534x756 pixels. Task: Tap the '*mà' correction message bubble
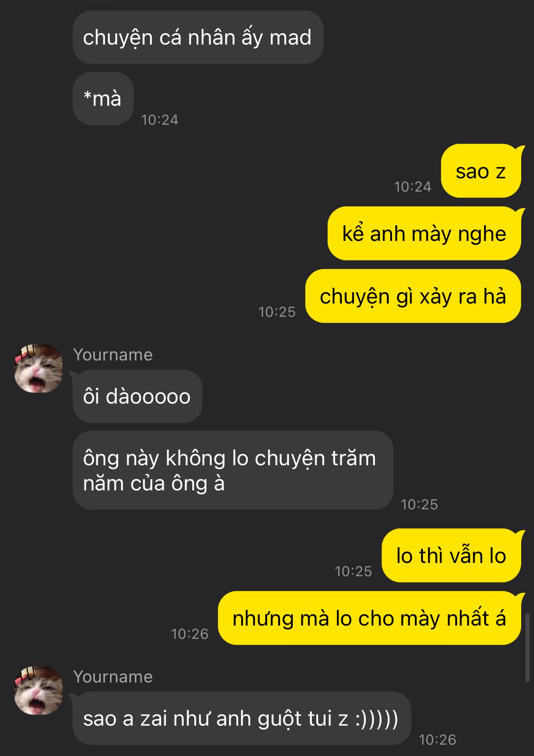tap(103, 99)
